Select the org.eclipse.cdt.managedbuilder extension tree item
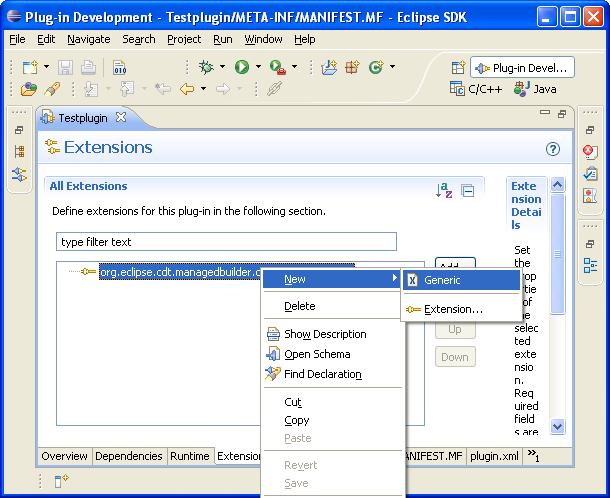 (x=180, y=272)
